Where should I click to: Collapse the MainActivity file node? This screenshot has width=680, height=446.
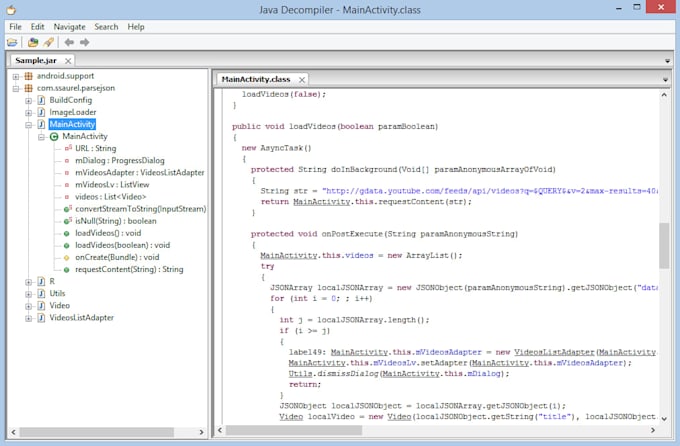29,125
